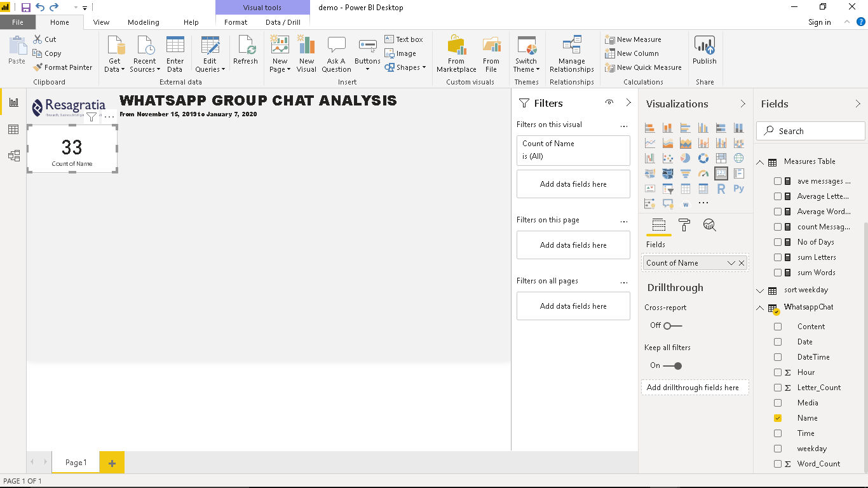
Task: Select the stacked bar chart visual
Action: (650, 128)
